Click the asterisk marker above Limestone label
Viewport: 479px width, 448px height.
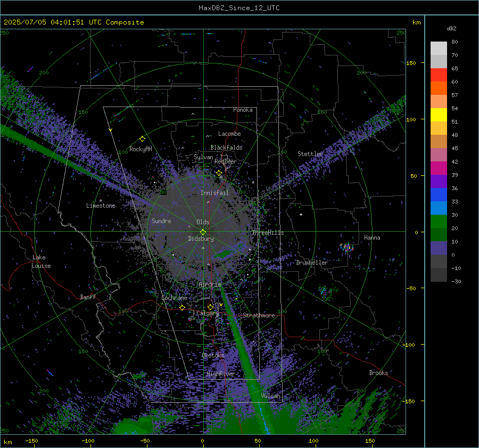pyautogui.click(x=101, y=201)
